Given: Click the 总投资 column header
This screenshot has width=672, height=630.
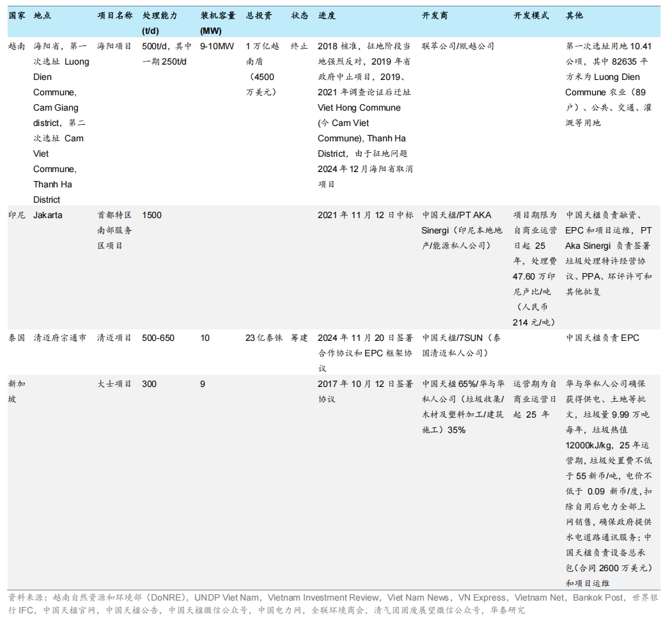Looking at the screenshot, I should (x=259, y=15).
